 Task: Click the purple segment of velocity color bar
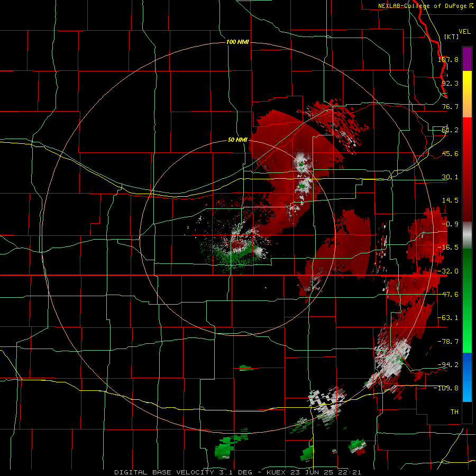coord(467,59)
